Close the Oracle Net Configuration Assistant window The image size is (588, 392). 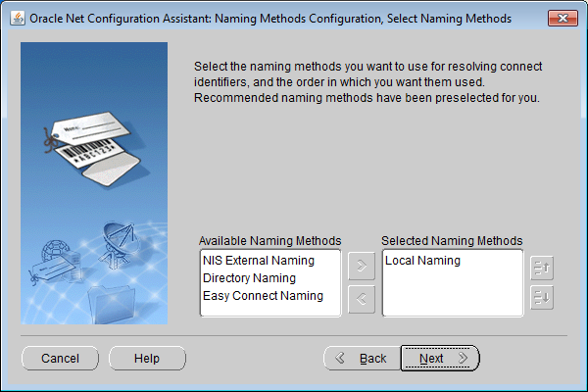[563, 18]
